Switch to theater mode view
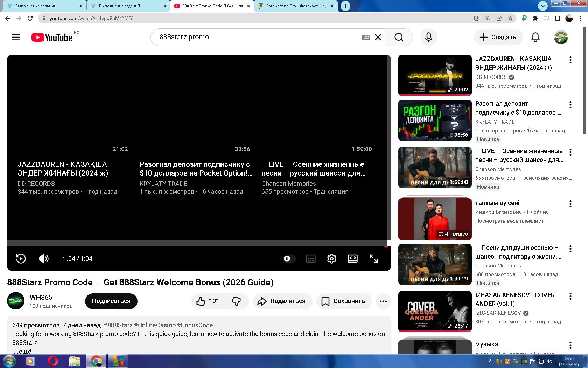 coord(352,259)
